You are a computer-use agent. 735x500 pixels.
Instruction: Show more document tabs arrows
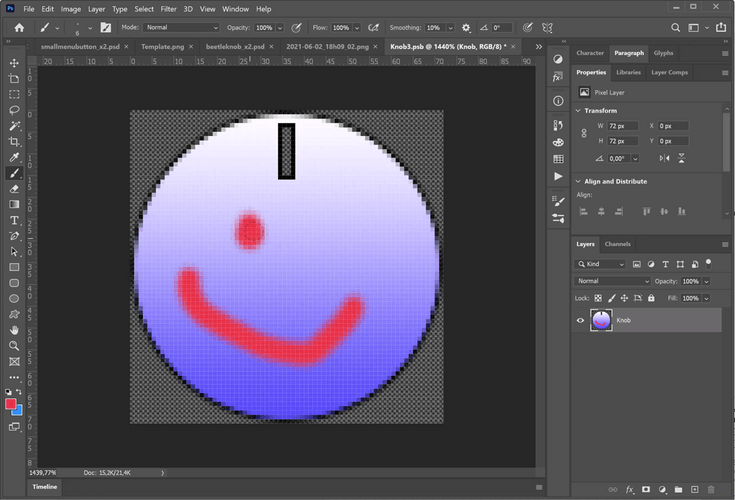539,47
